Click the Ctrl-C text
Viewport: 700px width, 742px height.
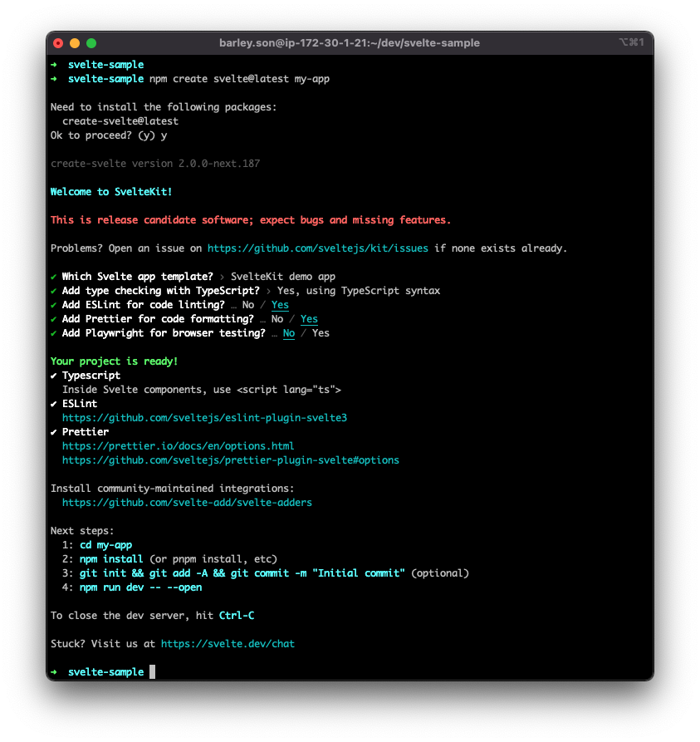pyautogui.click(x=237, y=616)
